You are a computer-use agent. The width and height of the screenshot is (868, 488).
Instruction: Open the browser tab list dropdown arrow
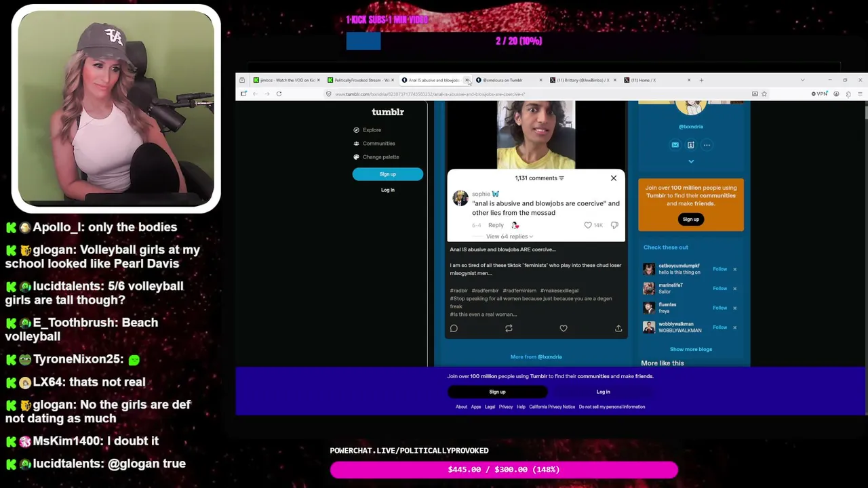[x=802, y=80]
